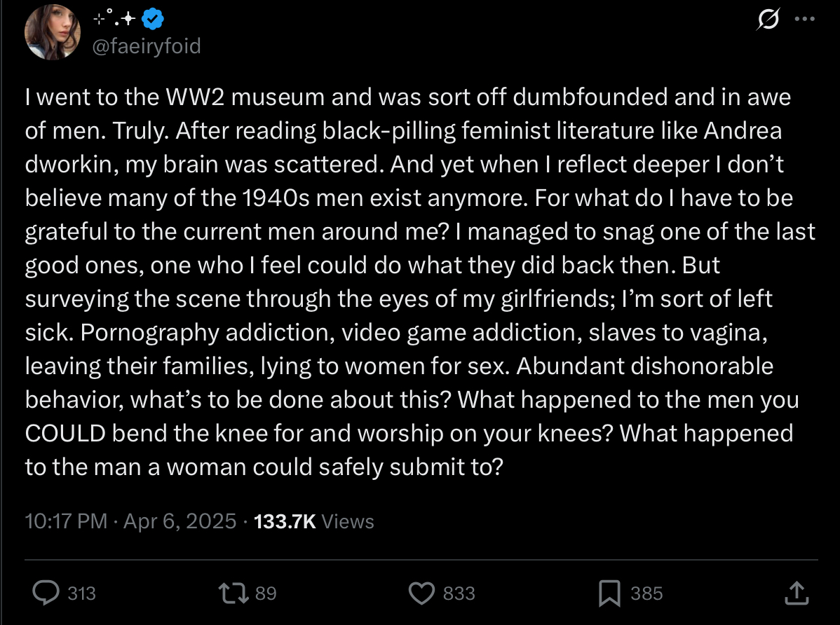Like the post with the heart icon
Viewport: 840px width, 625px height.
pyautogui.click(x=421, y=593)
